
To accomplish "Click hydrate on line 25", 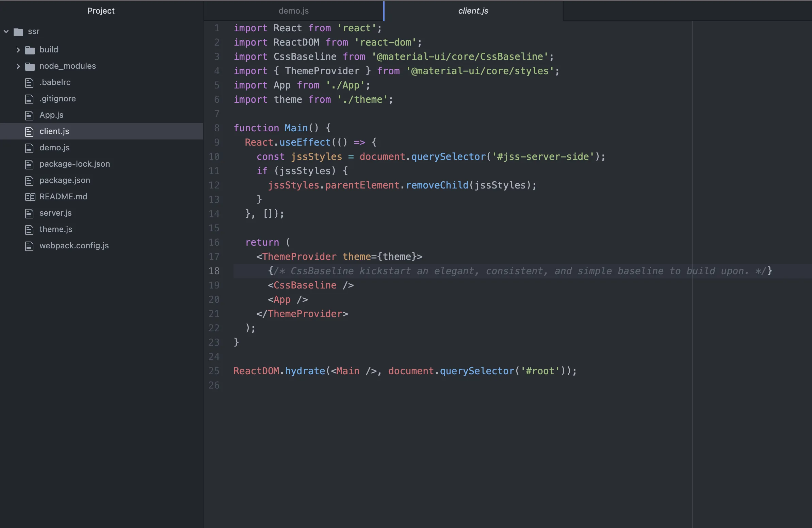I will (x=305, y=371).
